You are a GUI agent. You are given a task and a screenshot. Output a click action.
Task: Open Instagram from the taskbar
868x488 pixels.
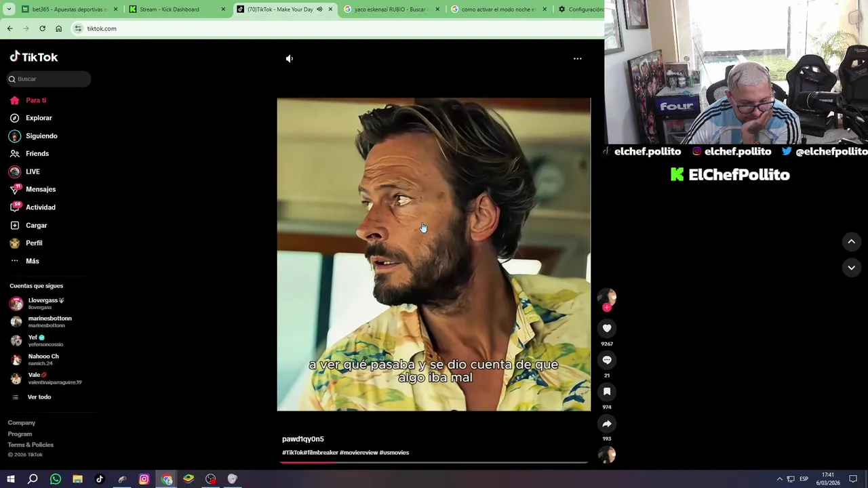(x=144, y=479)
